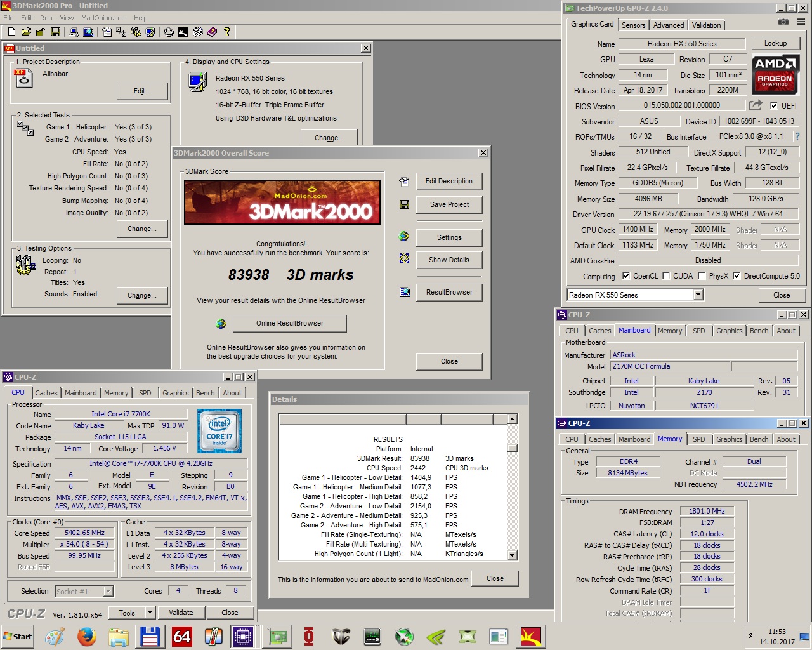Switch to Caches tab in bottom-left CPU-Z
This screenshot has width=812, height=650.
tap(46, 393)
